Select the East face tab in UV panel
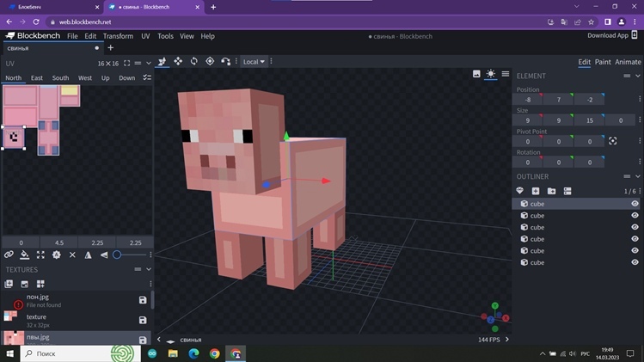 tap(37, 78)
